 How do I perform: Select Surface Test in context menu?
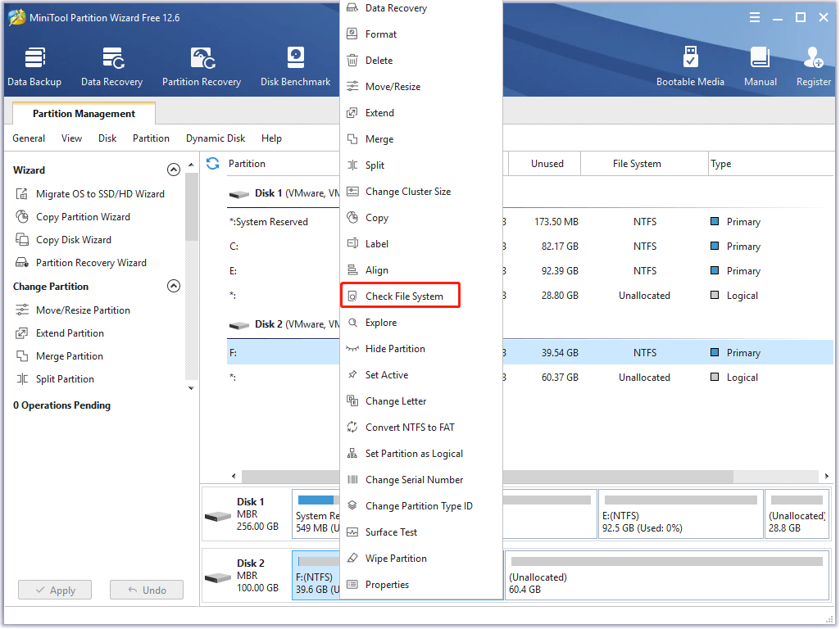tap(391, 532)
